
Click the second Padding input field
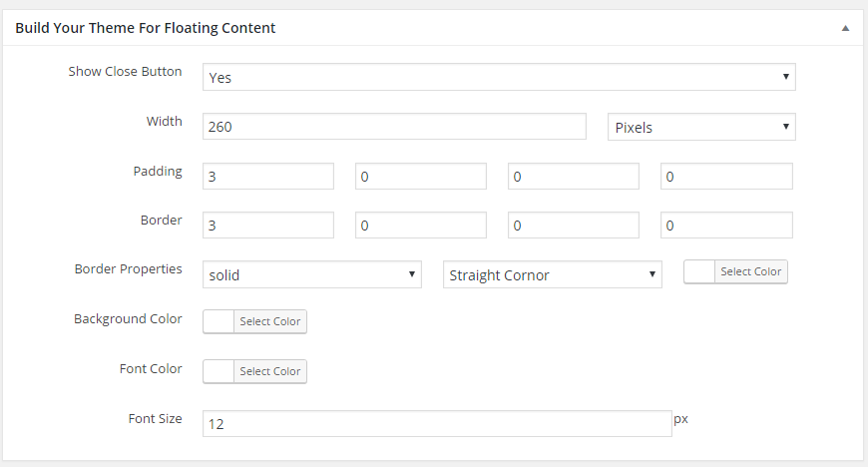(x=421, y=177)
